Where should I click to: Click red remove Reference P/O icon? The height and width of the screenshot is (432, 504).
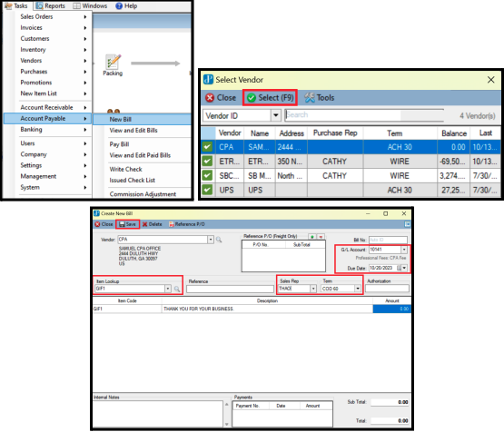(x=321, y=237)
